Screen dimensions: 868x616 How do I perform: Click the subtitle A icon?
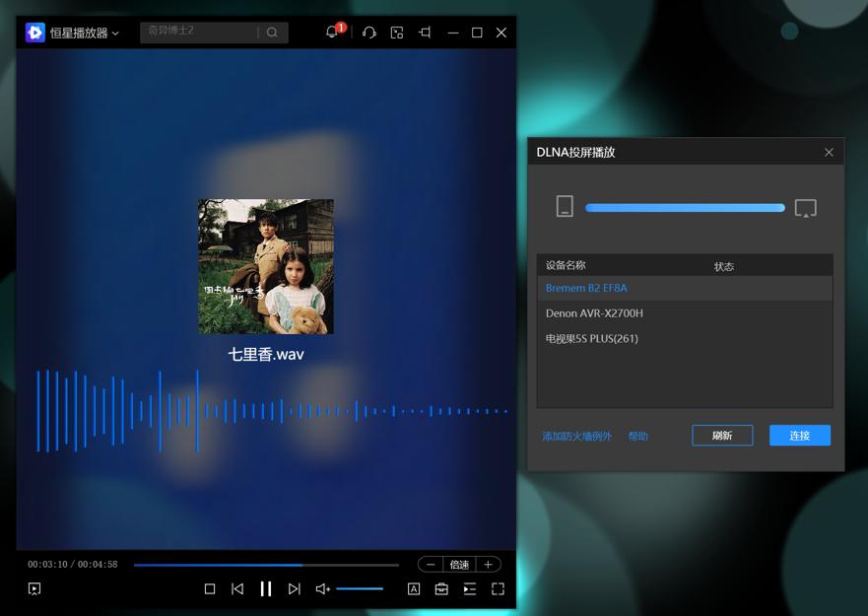click(x=414, y=588)
